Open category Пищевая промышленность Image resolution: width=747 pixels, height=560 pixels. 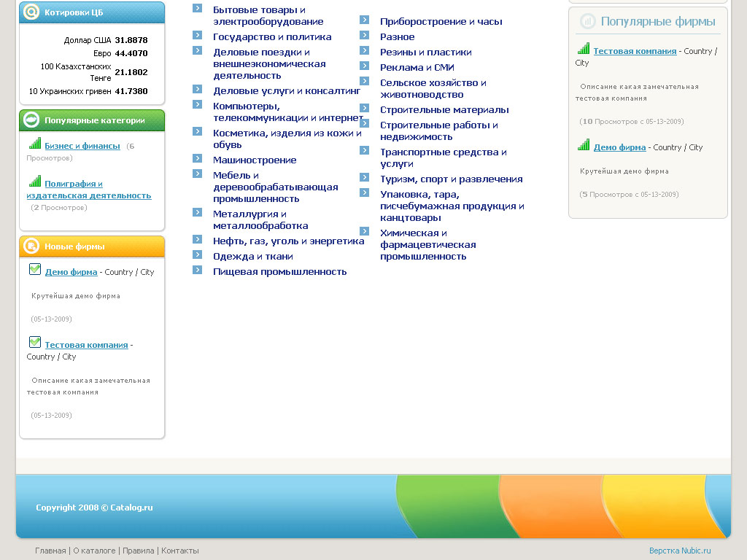pyautogui.click(x=279, y=271)
